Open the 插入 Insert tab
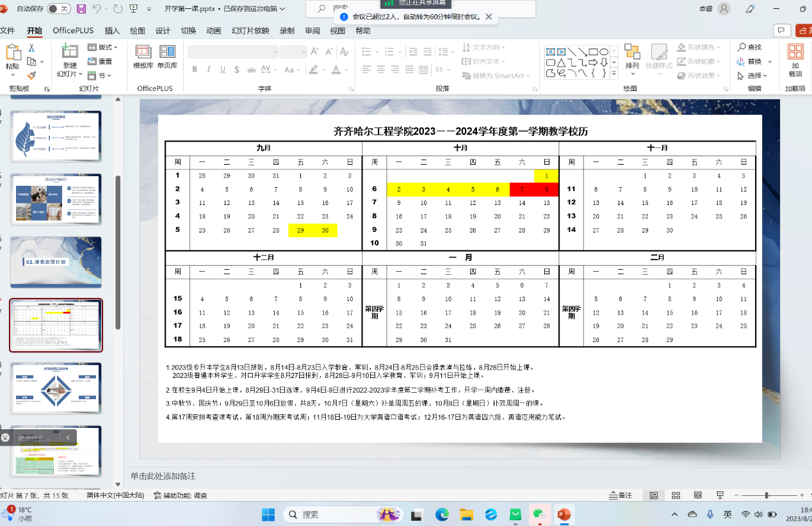The image size is (812, 526). [112, 31]
